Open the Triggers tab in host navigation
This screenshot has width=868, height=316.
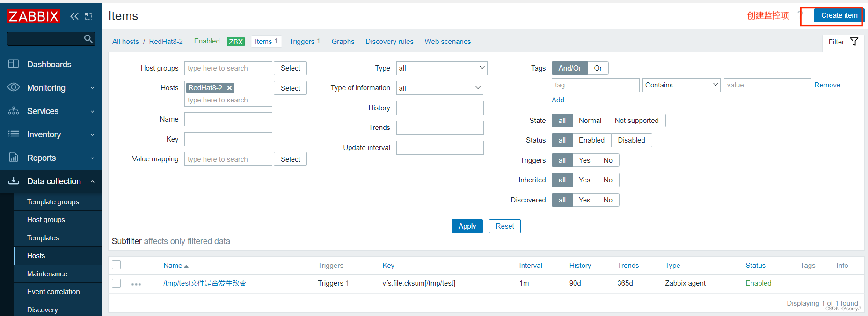[x=305, y=42]
